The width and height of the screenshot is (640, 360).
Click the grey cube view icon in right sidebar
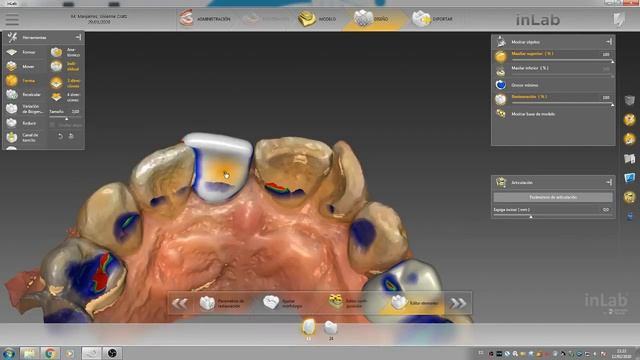click(629, 100)
